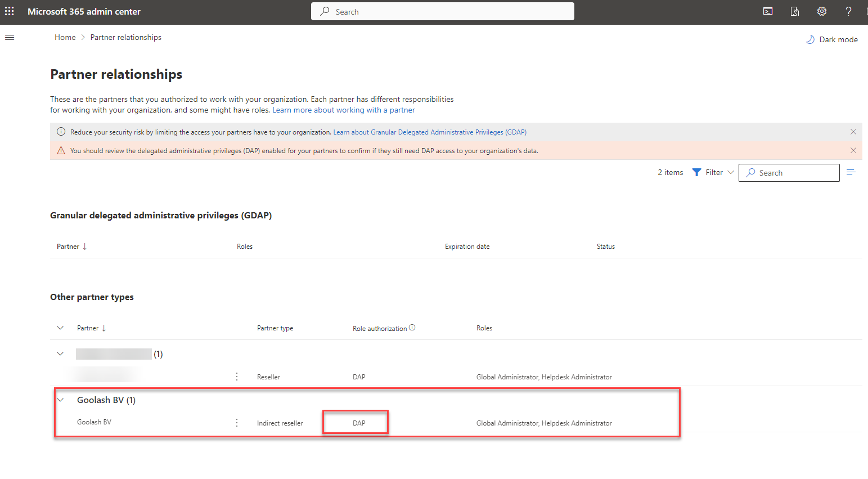Open the Filter dropdown
The width and height of the screenshot is (868, 479).
point(713,172)
